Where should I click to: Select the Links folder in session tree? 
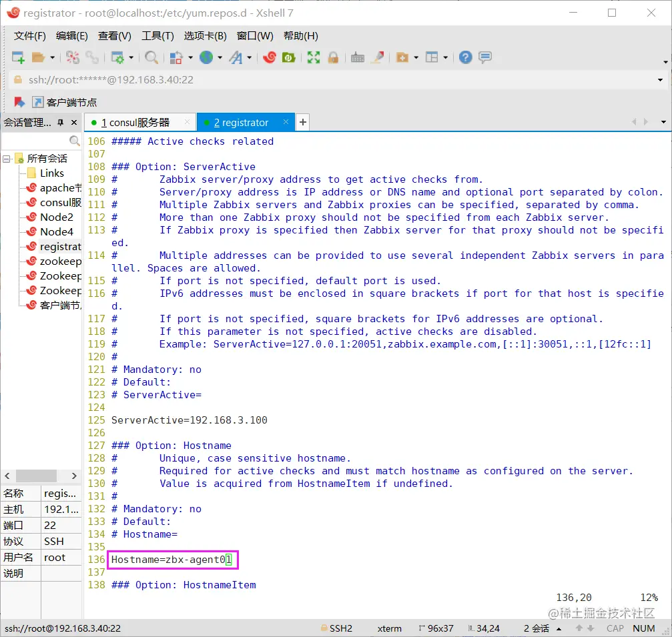(x=52, y=173)
